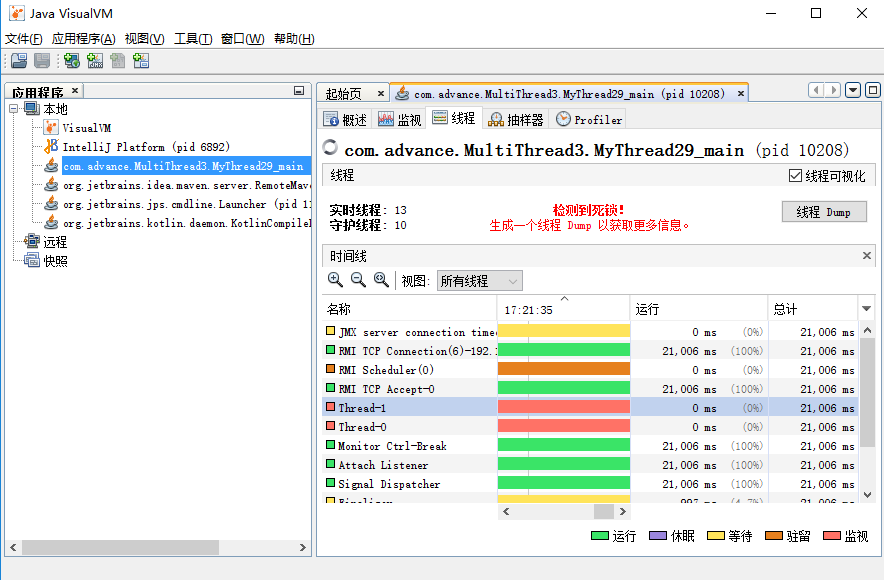
Task: Sort by the 名称 column header
Action: point(409,309)
